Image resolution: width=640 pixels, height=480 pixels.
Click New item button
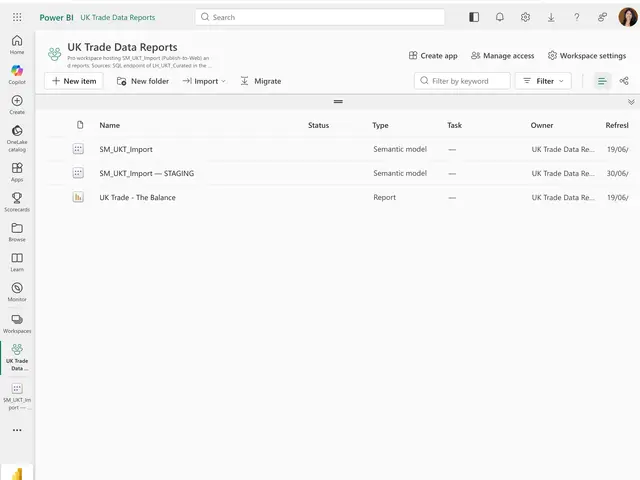click(x=74, y=81)
